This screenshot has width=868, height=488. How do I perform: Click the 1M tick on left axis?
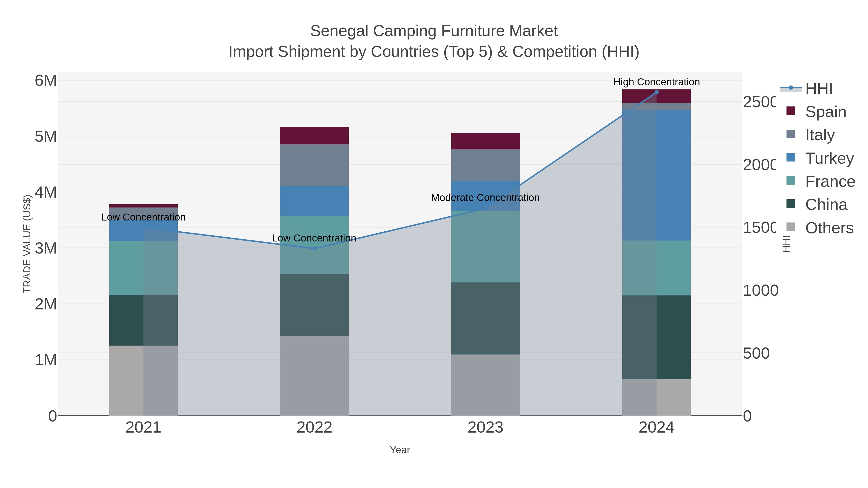[46, 360]
